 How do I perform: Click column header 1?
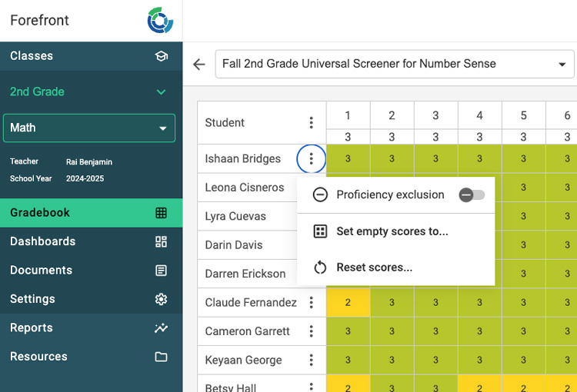348,115
